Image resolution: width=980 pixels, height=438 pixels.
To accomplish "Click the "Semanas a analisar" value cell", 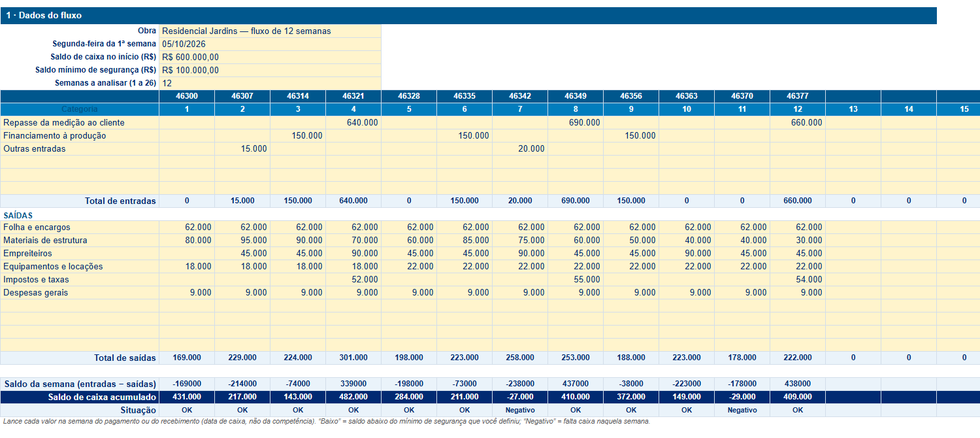I will click(270, 83).
